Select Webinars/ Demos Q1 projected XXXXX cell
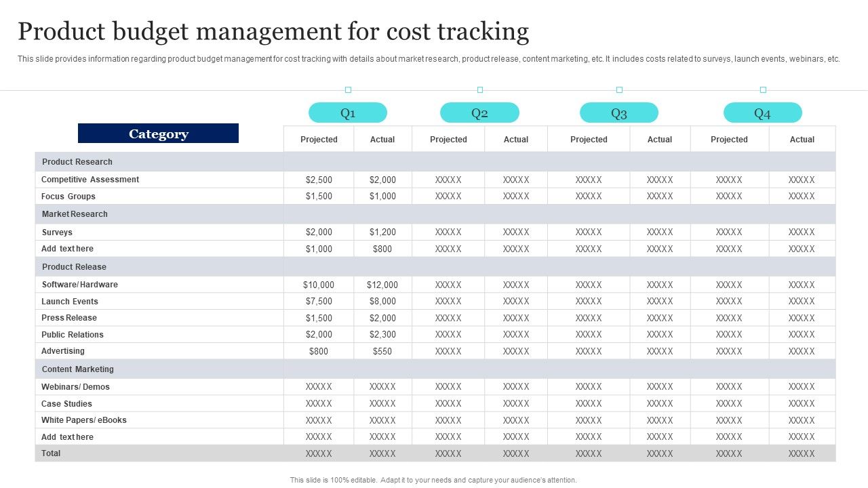This screenshot has width=868, height=488. pos(319,387)
